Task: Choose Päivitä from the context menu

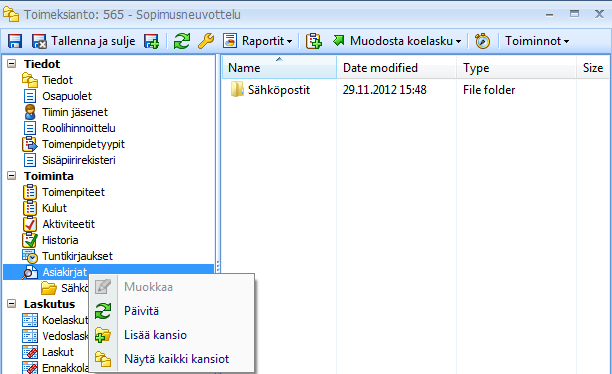Action: pos(172,311)
